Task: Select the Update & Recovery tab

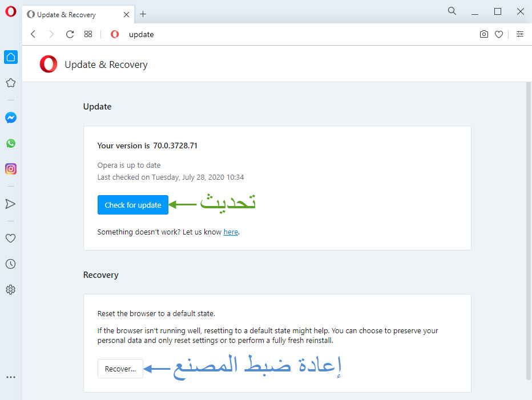Action: tap(78, 15)
